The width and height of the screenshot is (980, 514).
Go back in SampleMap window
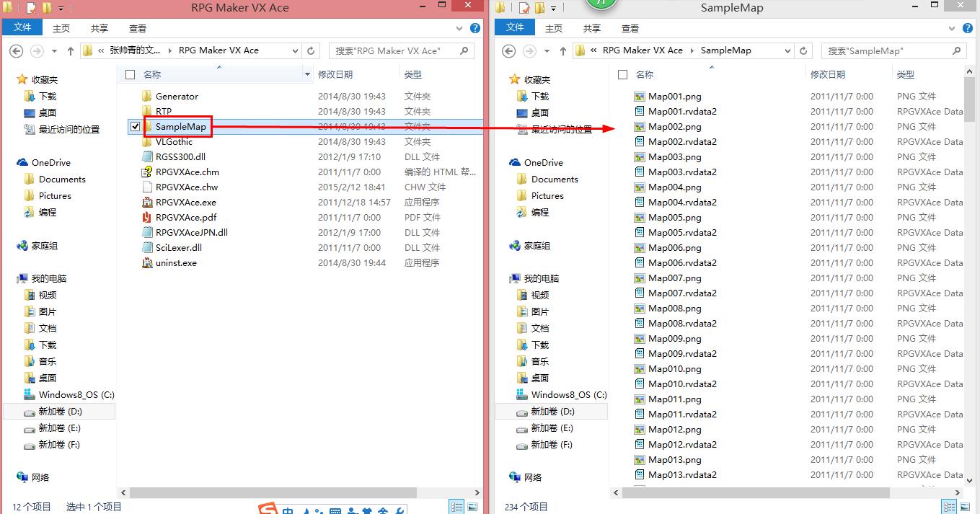[509, 50]
